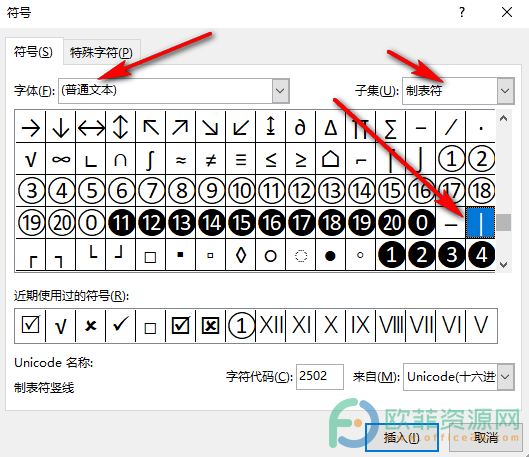This screenshot has height=457, width=529.
Task: Pick the recent circled 1 symbol
Action: [x=241, y=326]
